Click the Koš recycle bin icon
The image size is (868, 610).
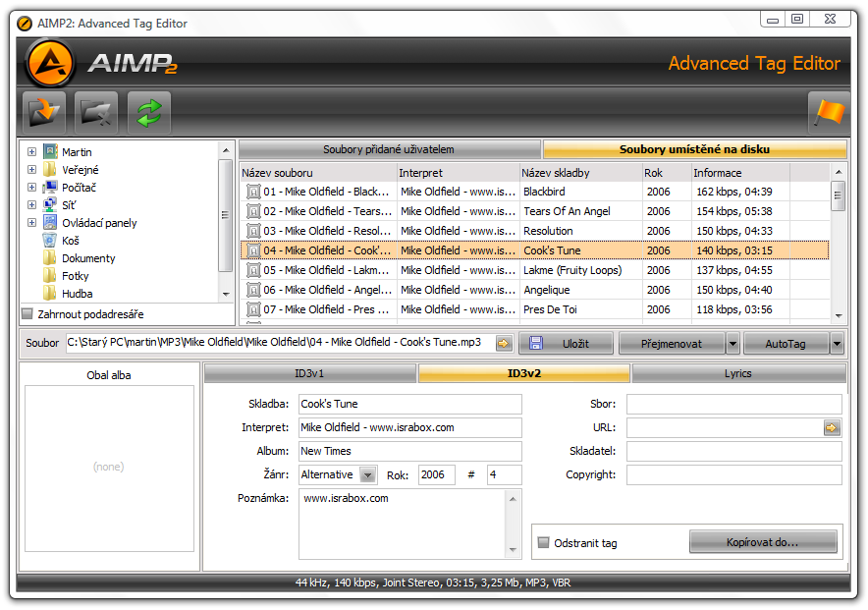point(50,241)
